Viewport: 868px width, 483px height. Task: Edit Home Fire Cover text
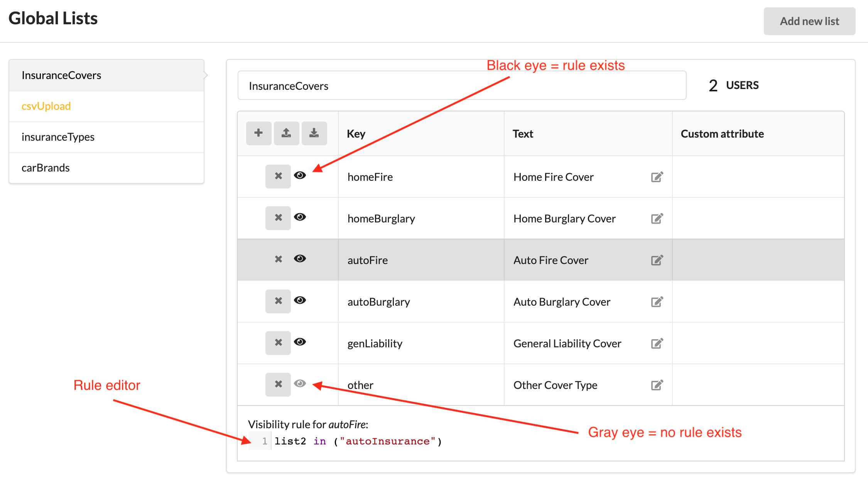point(657,177)
